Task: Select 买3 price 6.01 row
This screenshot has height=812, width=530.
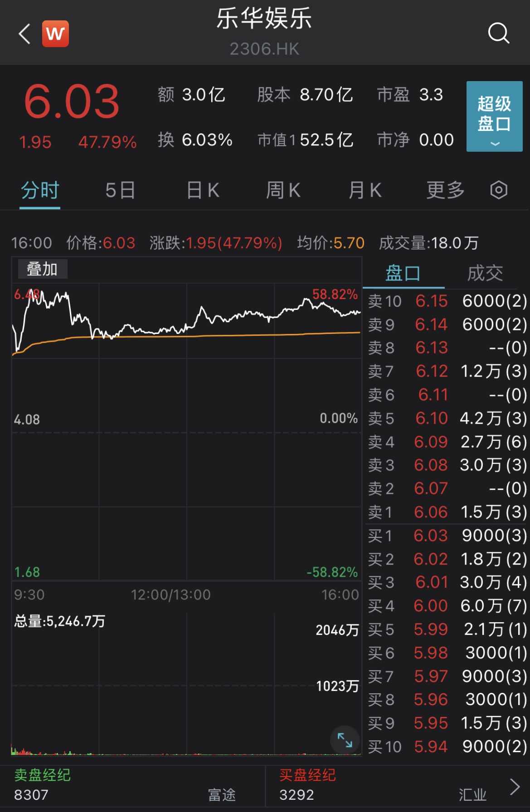Action: click(447, 582)
